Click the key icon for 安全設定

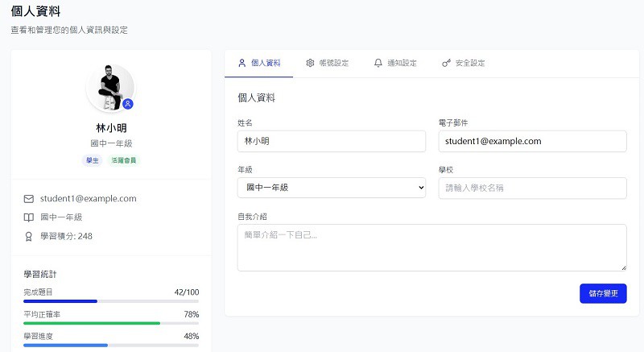click(x=446, y=63)
